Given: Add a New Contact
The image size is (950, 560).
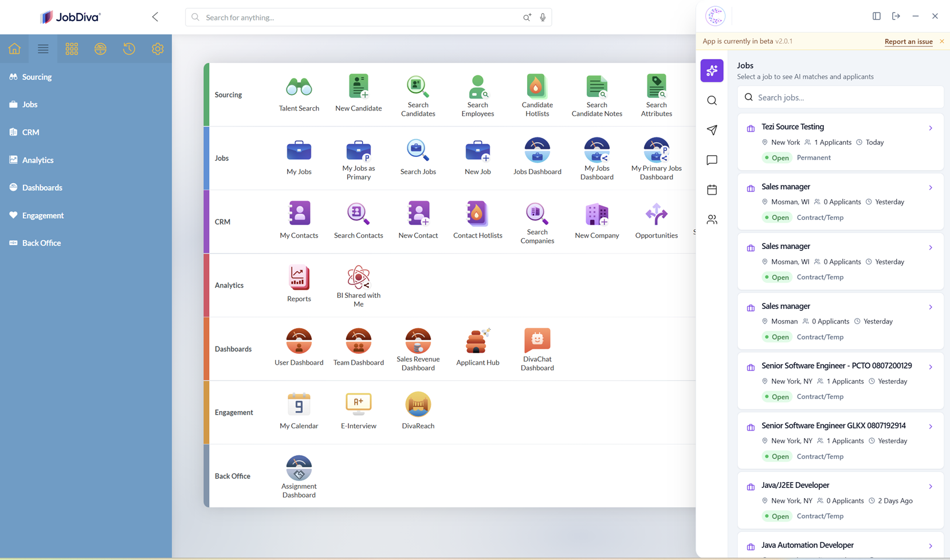Looking at the screenshot, I should [x=418, y=214].
